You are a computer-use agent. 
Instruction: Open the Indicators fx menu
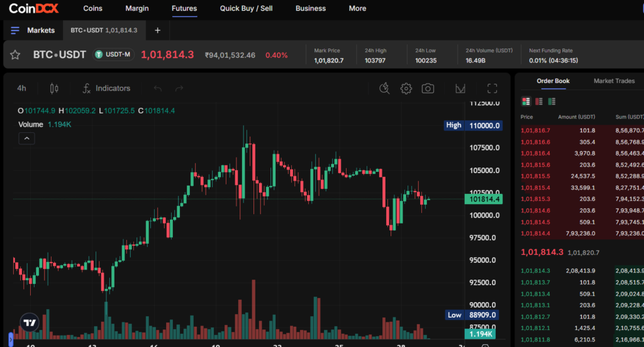tap(106, 88)
